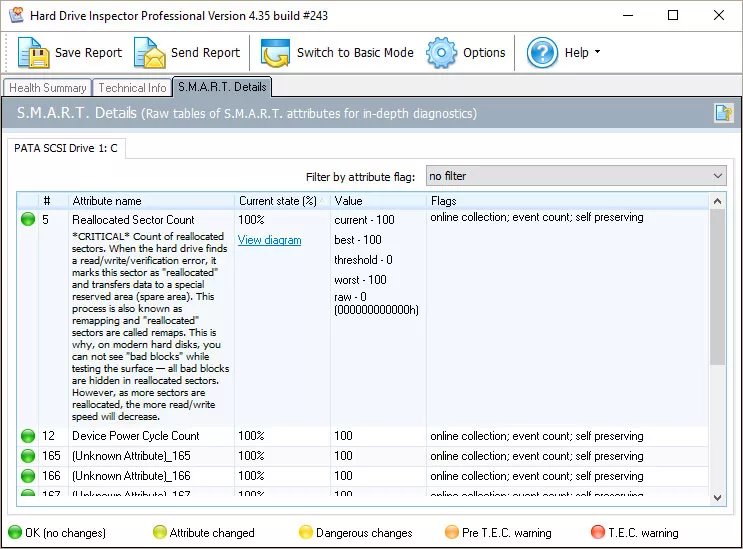Click green status icon for attribute 166

[28, 476]
